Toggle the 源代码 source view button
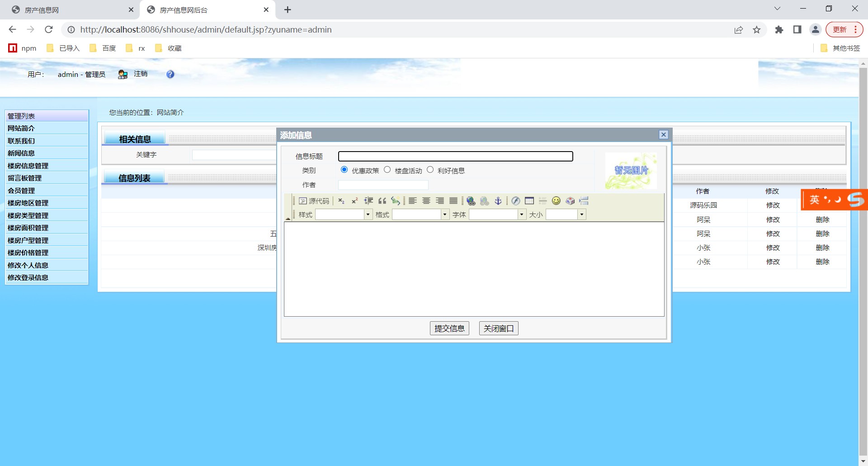This screenshot has width=868, height=466. point(314,201)
